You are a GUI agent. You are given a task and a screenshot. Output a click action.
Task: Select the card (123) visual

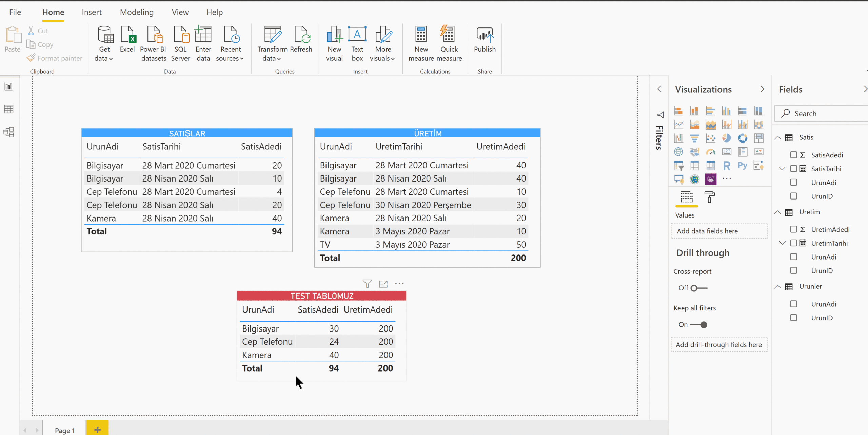pos(726,152)
